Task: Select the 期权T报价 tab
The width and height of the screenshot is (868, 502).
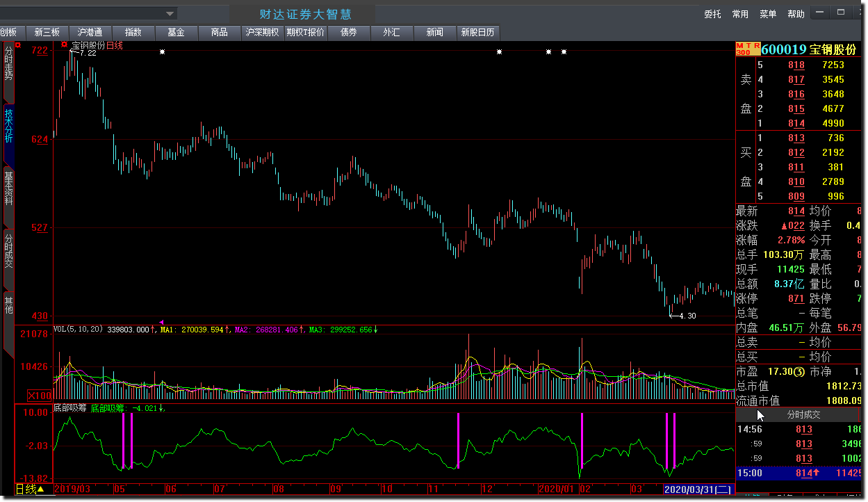Action: (305, 32)
